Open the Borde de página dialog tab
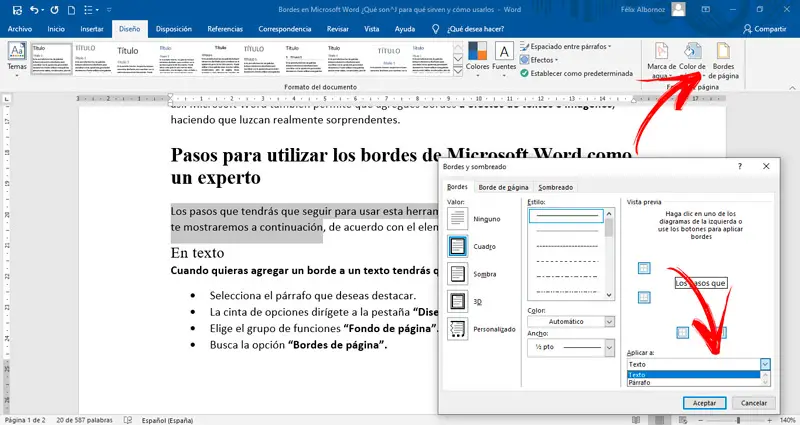This screenshot has width=800, height=425. coord(504,187)
